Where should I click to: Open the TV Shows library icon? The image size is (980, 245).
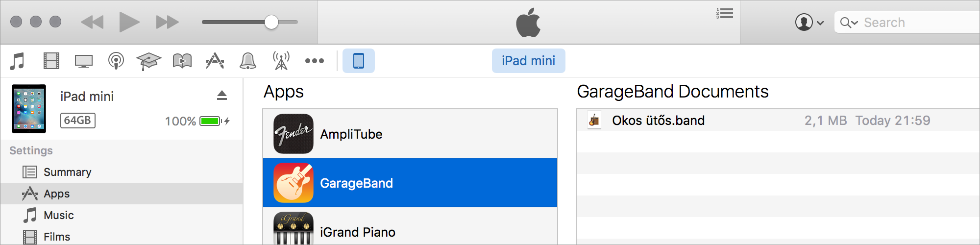pyautogui.click(x=84, y=61)
